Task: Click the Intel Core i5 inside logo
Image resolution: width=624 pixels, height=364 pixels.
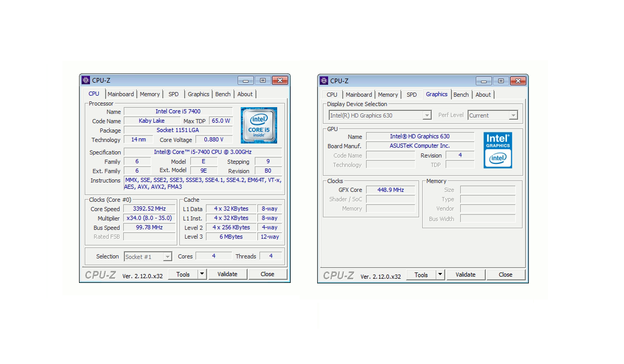Action: [258, 125]
